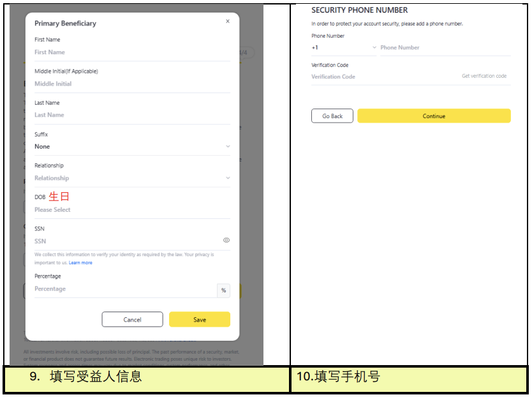Focus the Middle Initial field

pyautogui.click(x=131, y=84)
